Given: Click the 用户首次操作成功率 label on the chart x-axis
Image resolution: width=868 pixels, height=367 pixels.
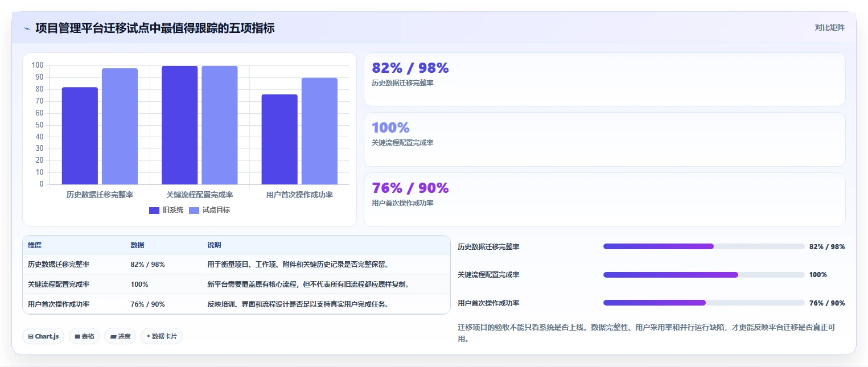Looking at the screenshot, I should (299, 195).
